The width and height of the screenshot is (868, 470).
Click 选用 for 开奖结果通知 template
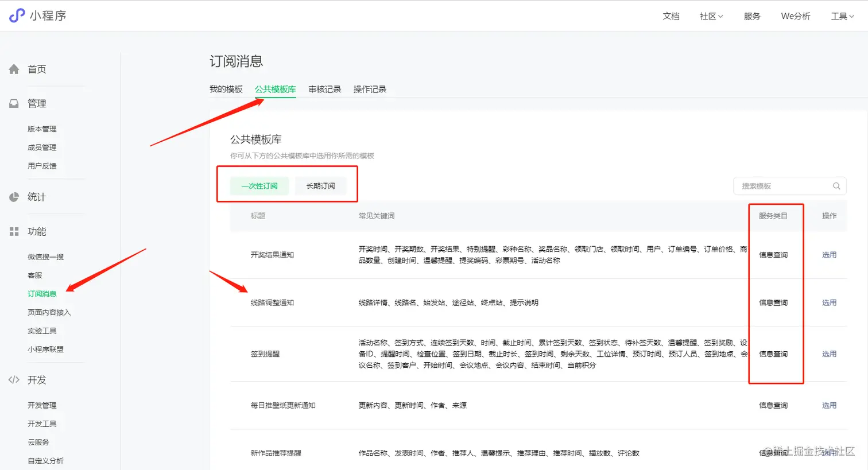click(x=829, y=255)
